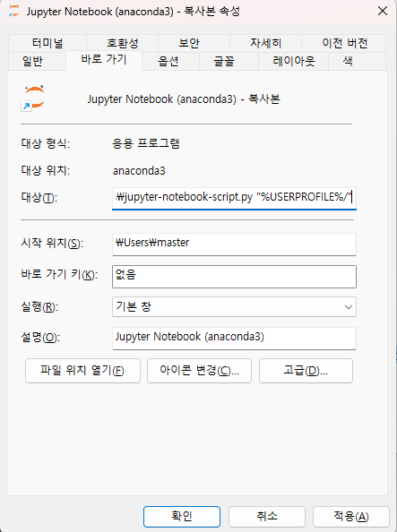Click the 파일 위치 열기 button
The height and width of the screenshot is (532, 397).
(82, 371)
